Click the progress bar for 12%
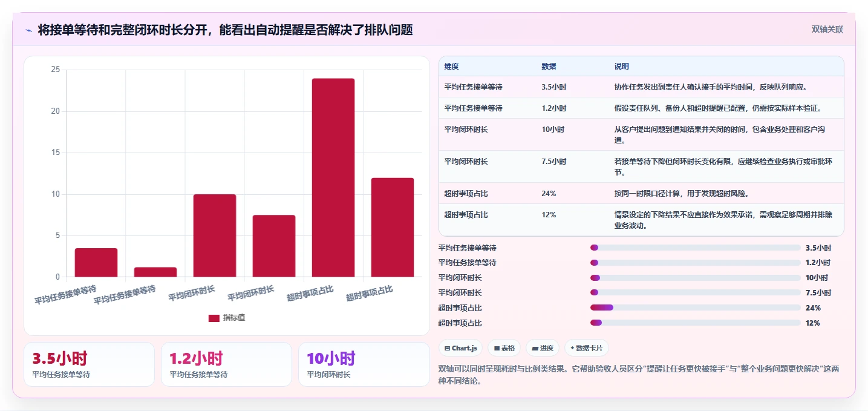The height and width of the screenshot is (411, 868). (696, 323)
